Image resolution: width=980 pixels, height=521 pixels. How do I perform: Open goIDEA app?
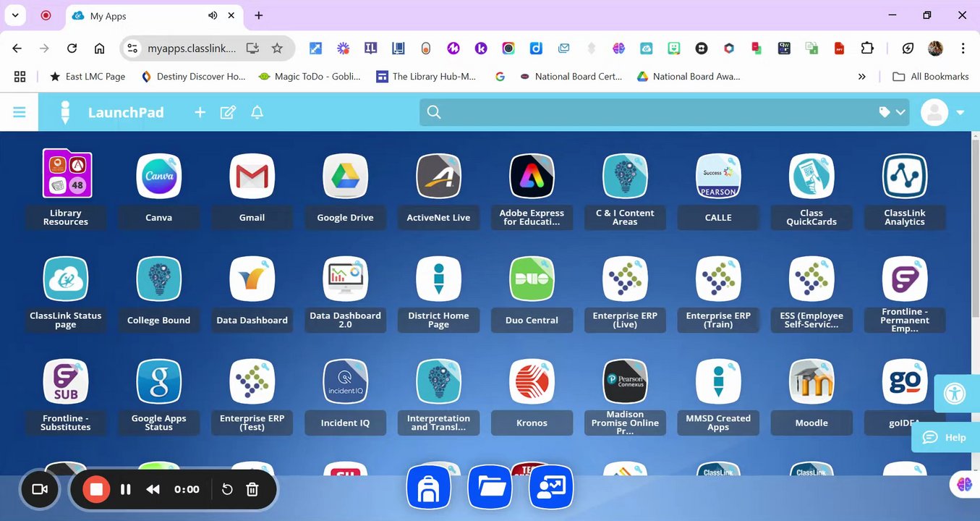[905, 381]
